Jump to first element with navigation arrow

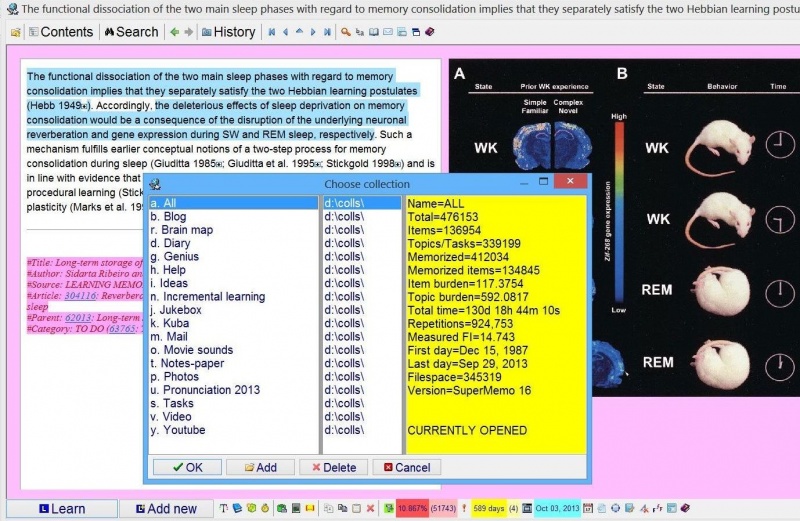pyautogui.click(x=271, y=32)
